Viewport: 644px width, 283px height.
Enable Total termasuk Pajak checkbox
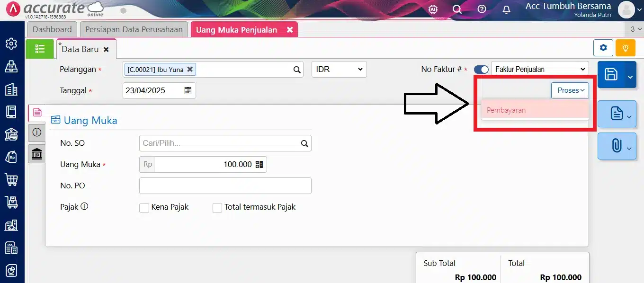pos(217,208)
